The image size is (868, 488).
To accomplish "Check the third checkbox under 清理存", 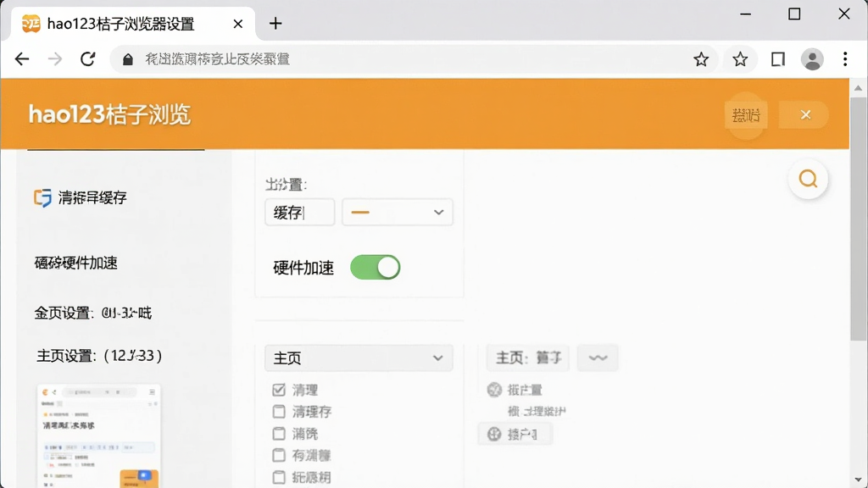I will [x=278, y=433].
